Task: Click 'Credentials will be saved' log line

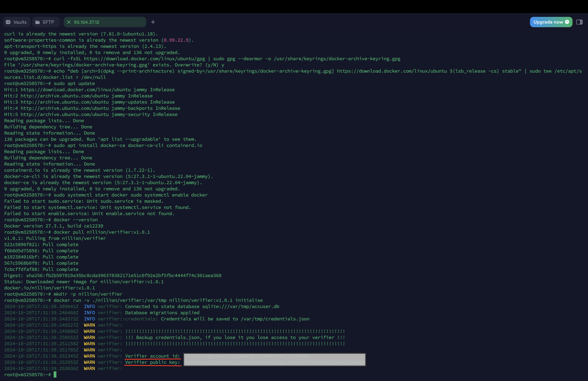Action: pos(235,319)
